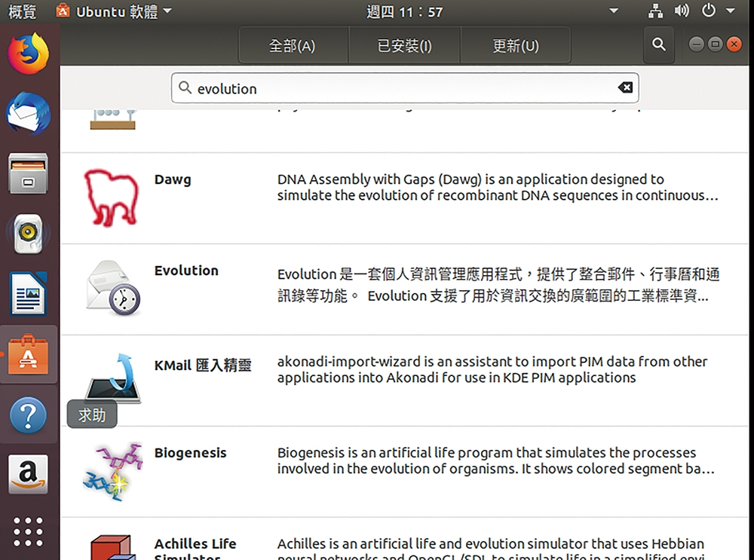Click the Evolution envelope clock icon
754x560 pixels.
point(113,289)
